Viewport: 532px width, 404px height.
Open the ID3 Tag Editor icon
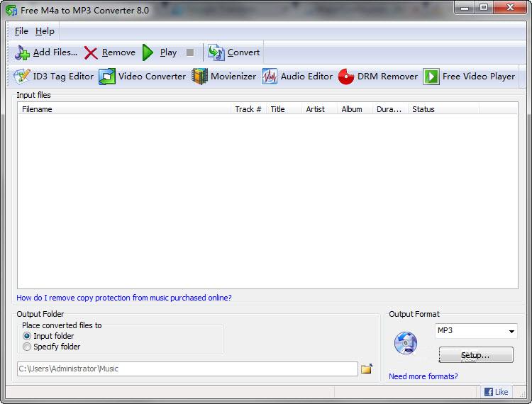click(22, 77)
